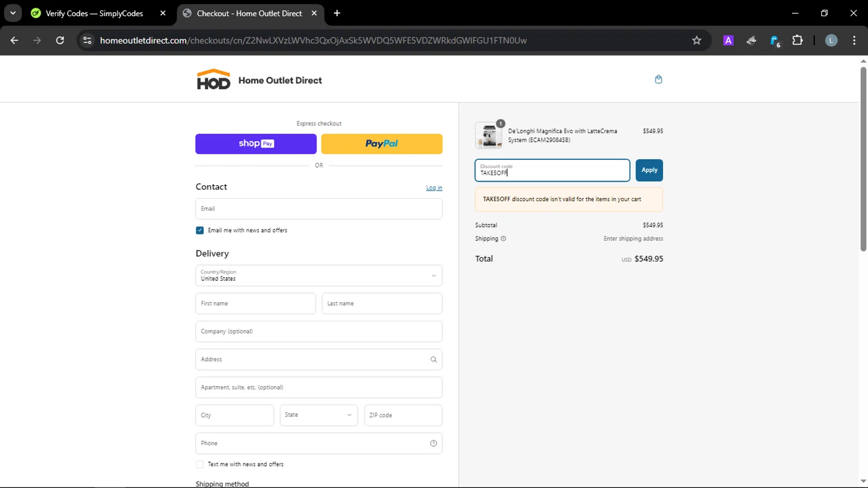Pay with Shop Pay button
868x488 pixels.
[x=256, y=144]
